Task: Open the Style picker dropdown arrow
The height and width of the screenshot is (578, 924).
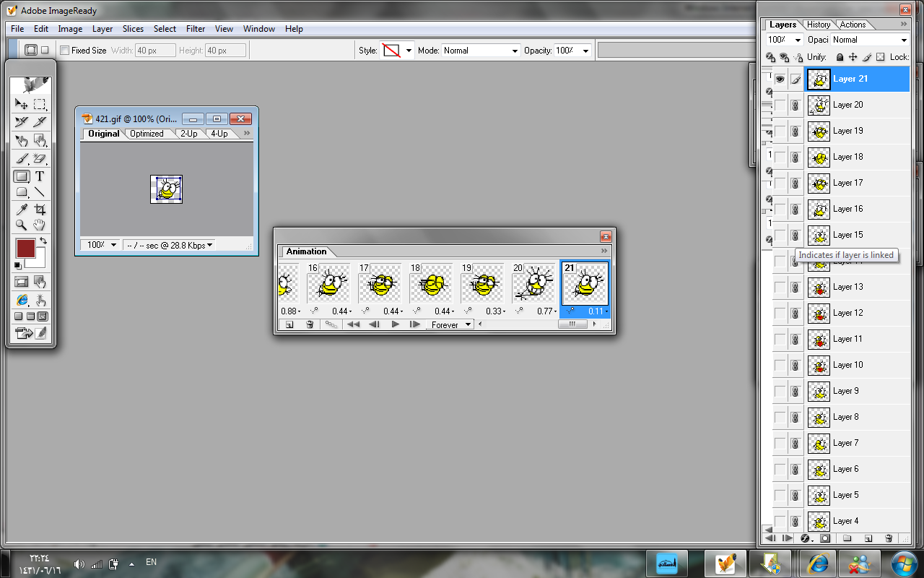Action: [409, 51]
